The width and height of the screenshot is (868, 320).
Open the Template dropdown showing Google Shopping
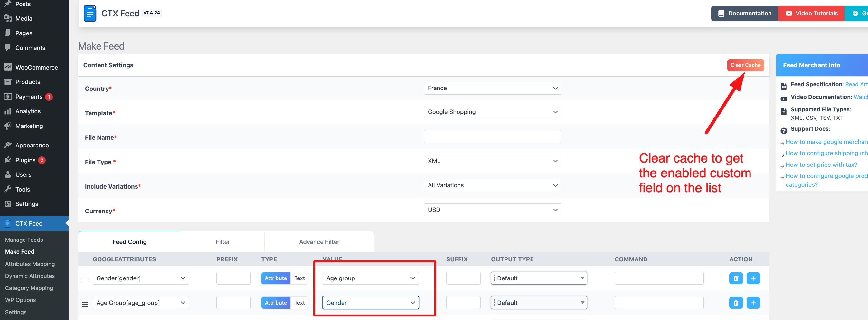(x=492, y=112)
